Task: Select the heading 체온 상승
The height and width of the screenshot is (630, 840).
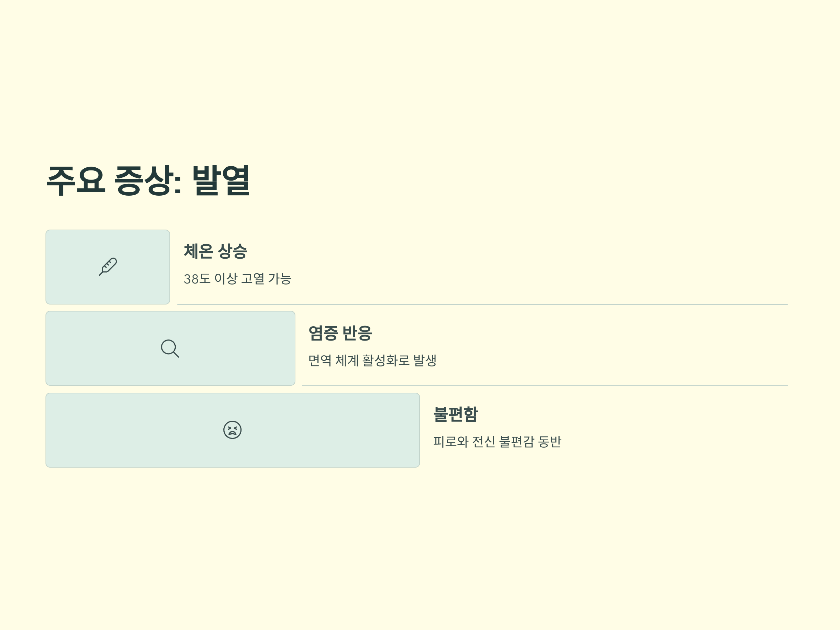Action: tap(215, 251)
